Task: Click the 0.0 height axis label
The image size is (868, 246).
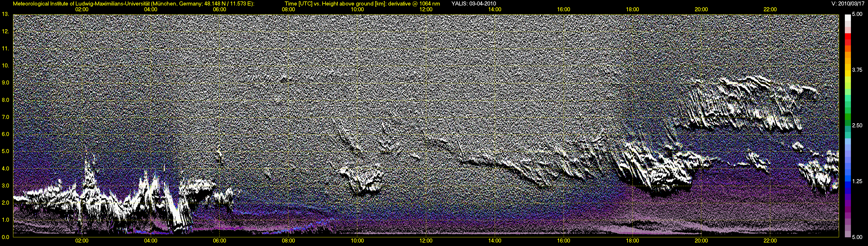Action: click(5, 237)
